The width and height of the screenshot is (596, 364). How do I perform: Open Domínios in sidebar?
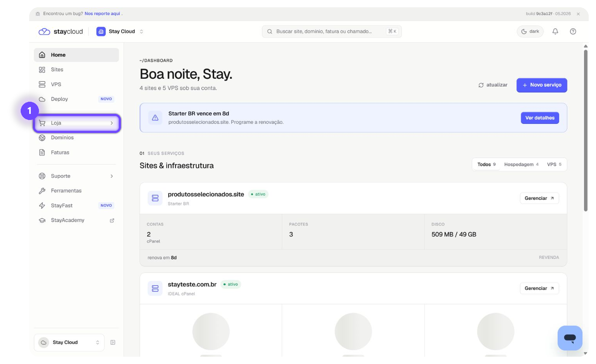click(76, 138)
